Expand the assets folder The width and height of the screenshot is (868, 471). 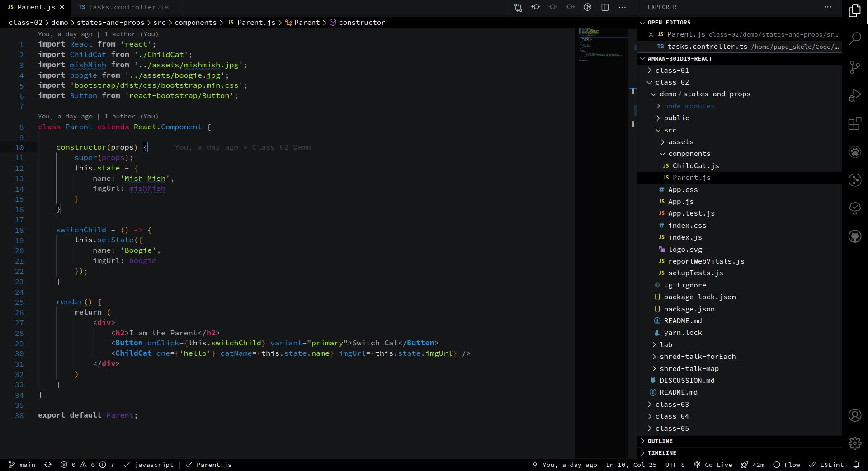[739, 142]
